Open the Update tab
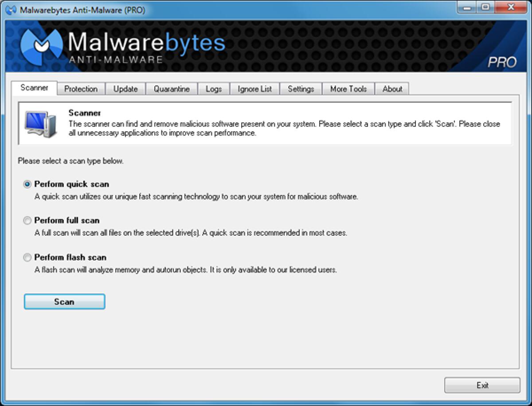This screenshot has width=532, height=406. (x=125, y=89)
